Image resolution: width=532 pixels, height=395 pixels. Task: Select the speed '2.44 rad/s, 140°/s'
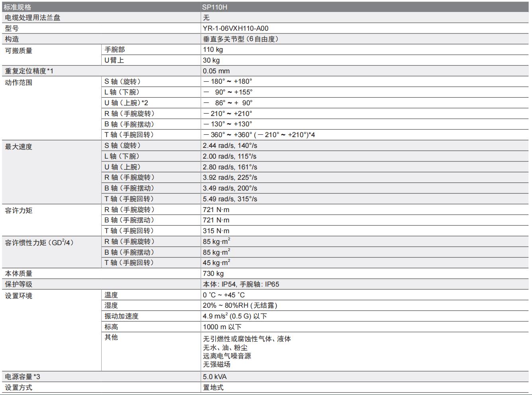(230, 145)
